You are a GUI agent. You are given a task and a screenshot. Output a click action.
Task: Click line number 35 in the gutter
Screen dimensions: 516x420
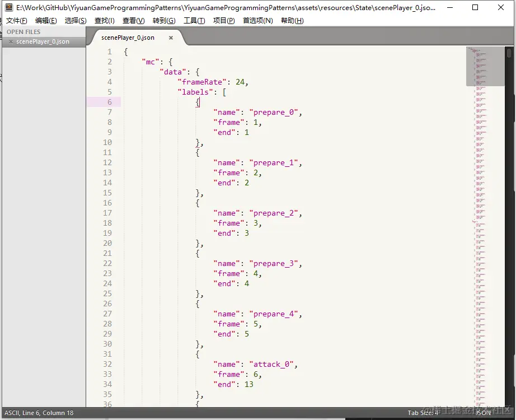[x=107, y=394]
